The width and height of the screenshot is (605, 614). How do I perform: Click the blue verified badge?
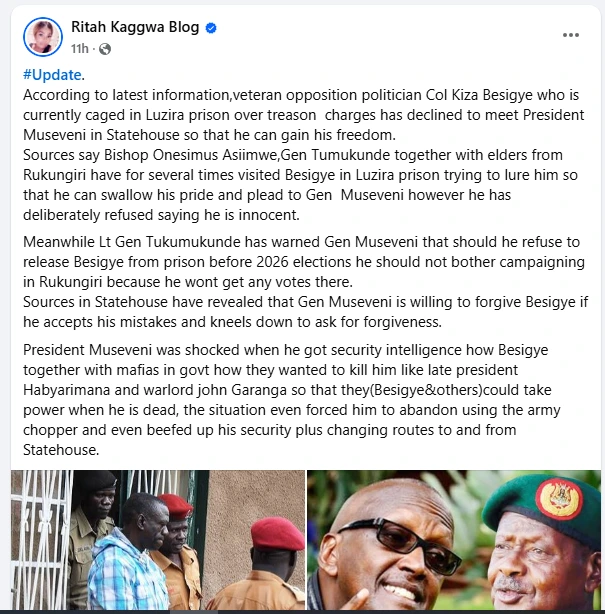point(211,28)
